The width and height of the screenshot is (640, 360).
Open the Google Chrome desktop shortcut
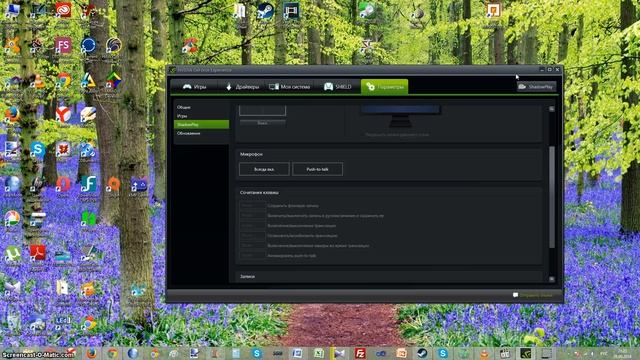(63, 80)
